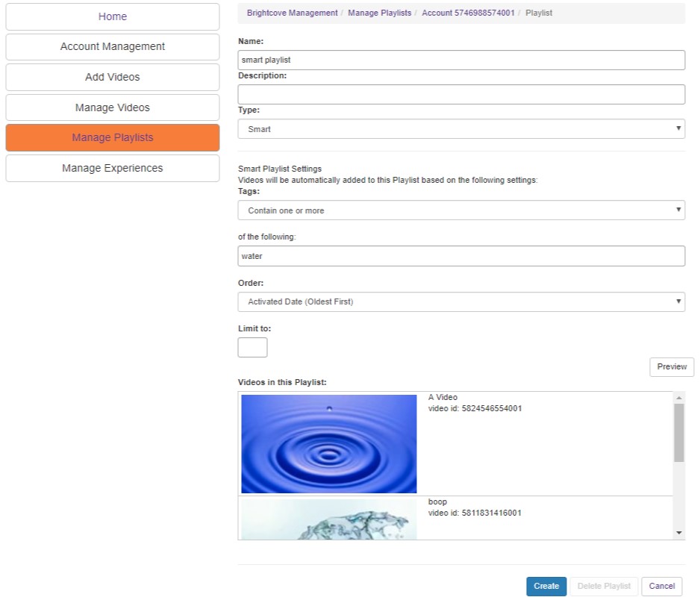Expand the playlist Type dropdown
Viewport: 700px width, 603px height.
[461, 129]
